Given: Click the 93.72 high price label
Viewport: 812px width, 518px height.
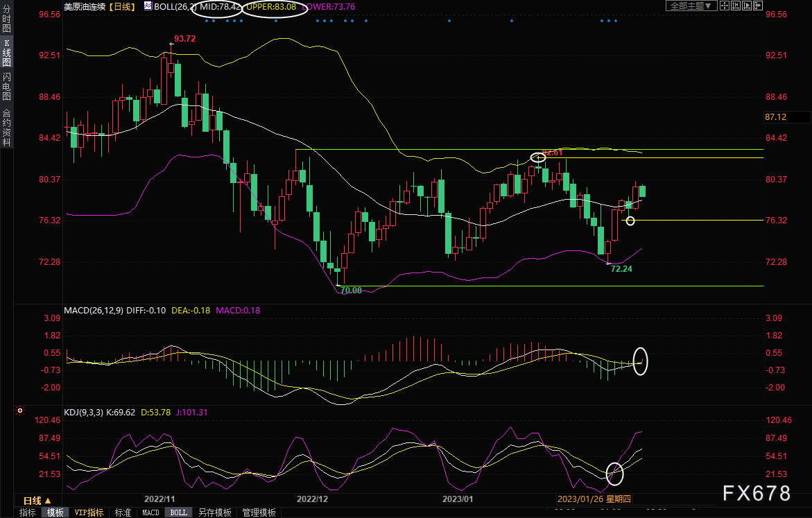Looking at the screenshot, I should point(185,38).
